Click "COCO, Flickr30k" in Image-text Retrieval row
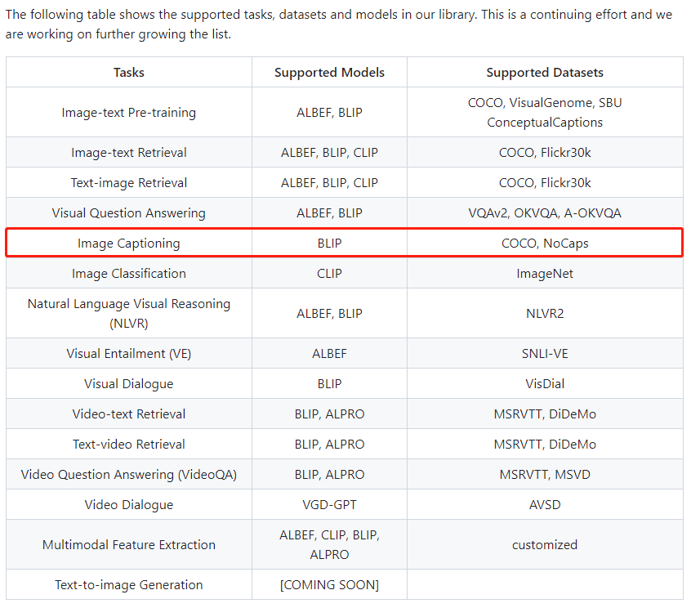This screenshot has width=700, height=608. pos(545,153)
